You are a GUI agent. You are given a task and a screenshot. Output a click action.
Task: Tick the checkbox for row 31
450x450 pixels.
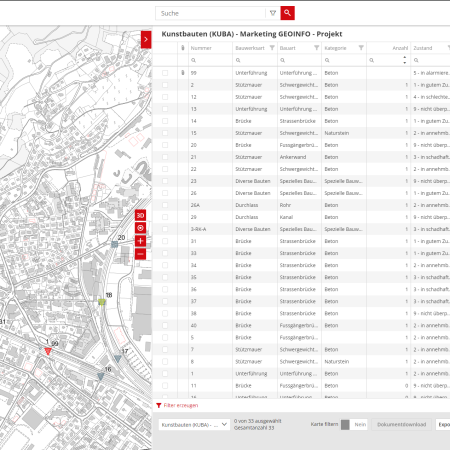(x=165, y=241)
